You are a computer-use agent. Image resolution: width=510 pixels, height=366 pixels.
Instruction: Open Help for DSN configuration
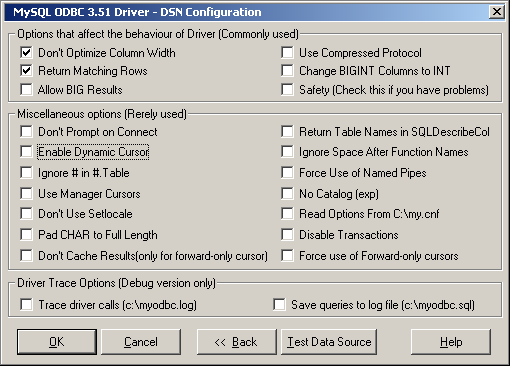(x=451, y=342)
